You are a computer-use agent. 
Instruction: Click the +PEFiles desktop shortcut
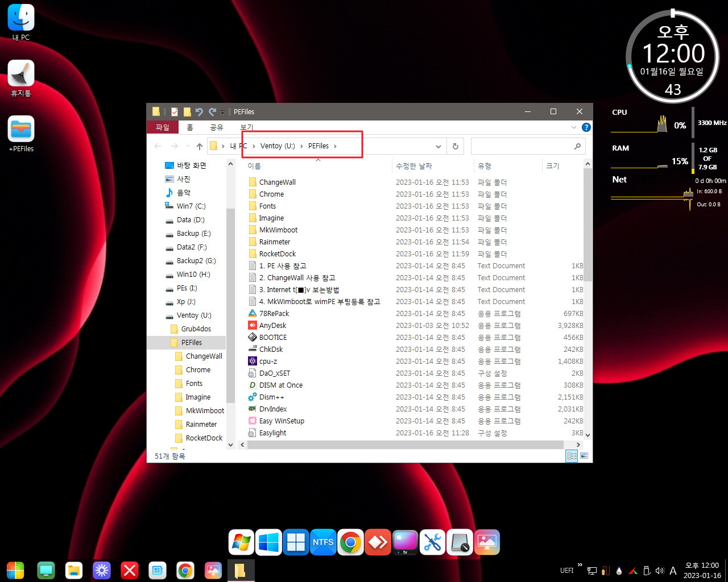pos(21,134)
